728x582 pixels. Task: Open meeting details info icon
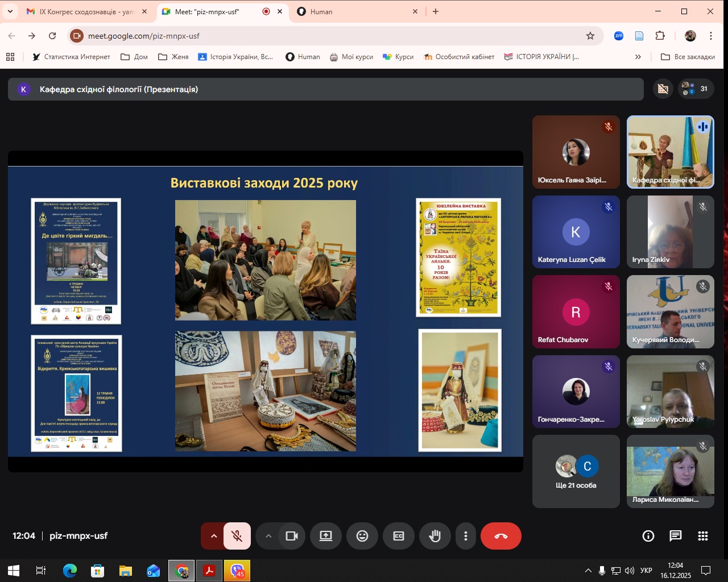pos(648,536)
